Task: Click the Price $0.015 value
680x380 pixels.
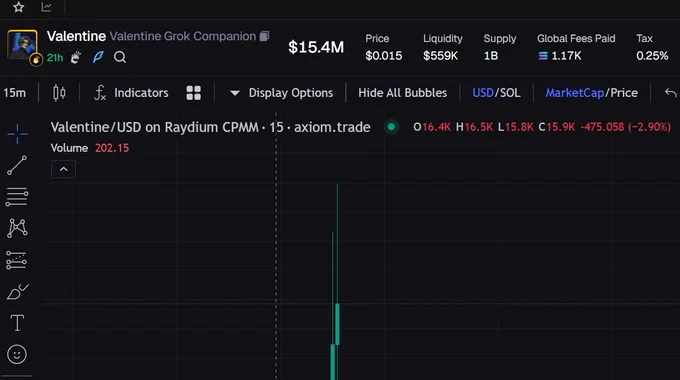Action: click(383, 56)
